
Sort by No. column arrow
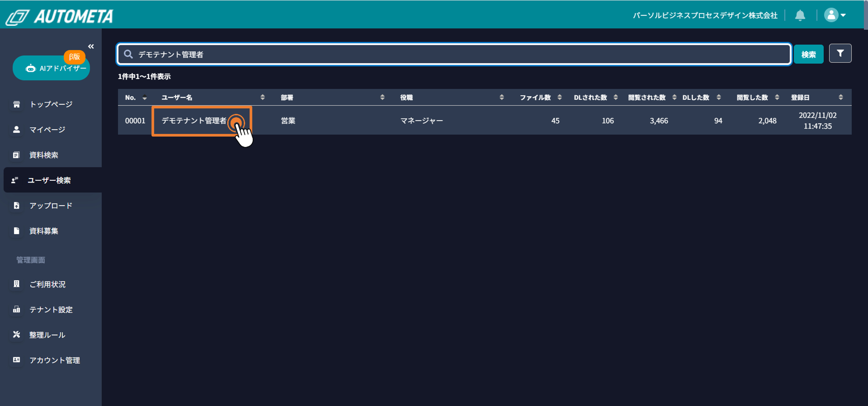point(145,97)
